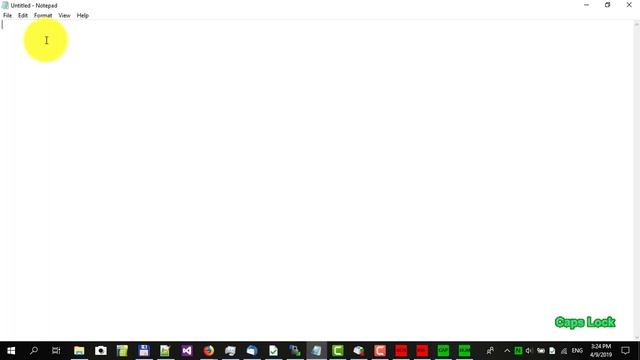Screen dimensions: 640x360
Task: Open the clock showing 3:24 PM
Action: (x=600, y=351)
